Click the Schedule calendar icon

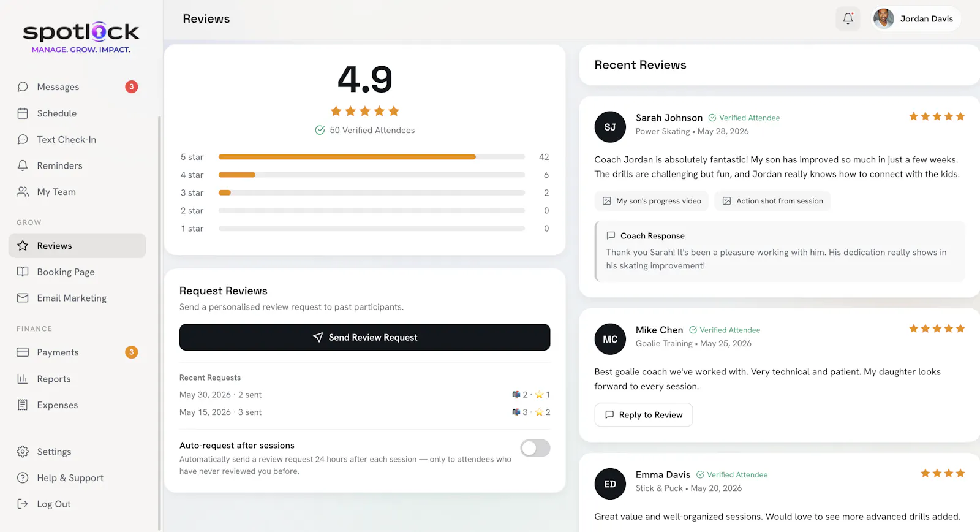point(23,113)
